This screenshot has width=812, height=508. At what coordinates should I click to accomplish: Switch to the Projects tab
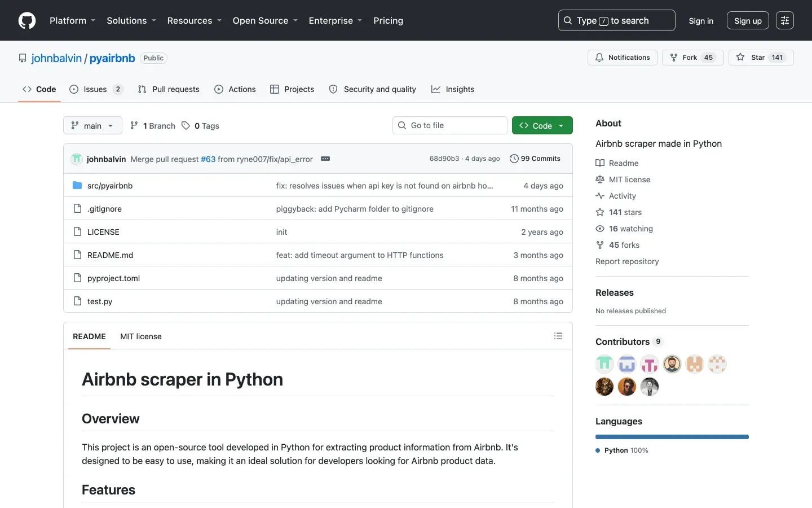click(292, 89)
